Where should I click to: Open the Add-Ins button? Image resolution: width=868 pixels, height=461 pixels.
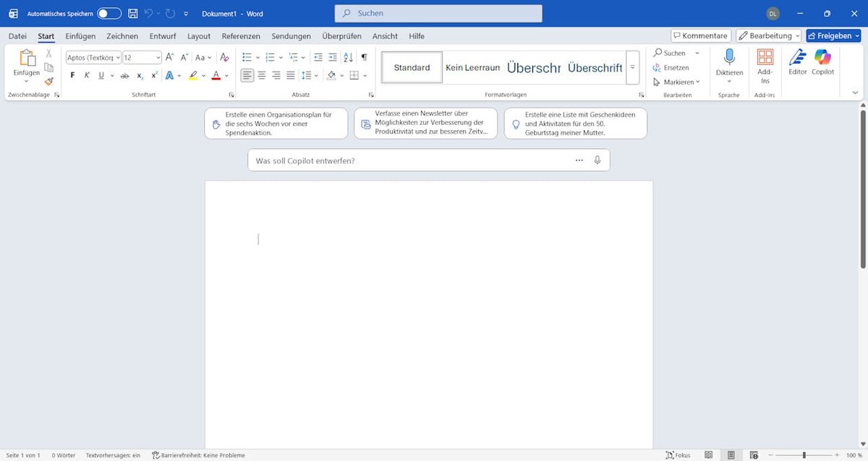[765, 66]
